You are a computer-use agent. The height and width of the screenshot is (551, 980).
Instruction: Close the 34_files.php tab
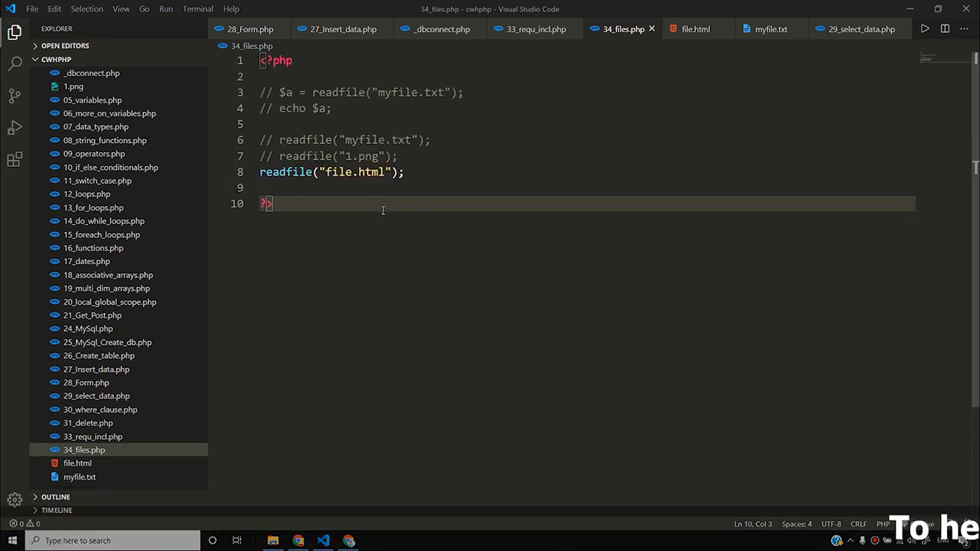click(652, 29)
